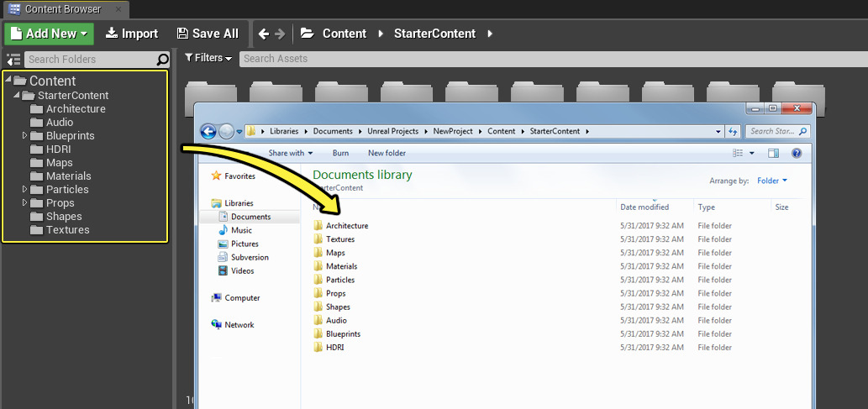The image size is (868, 409).
Task: Select the Textures folder in file list
Action: [340, 239]
